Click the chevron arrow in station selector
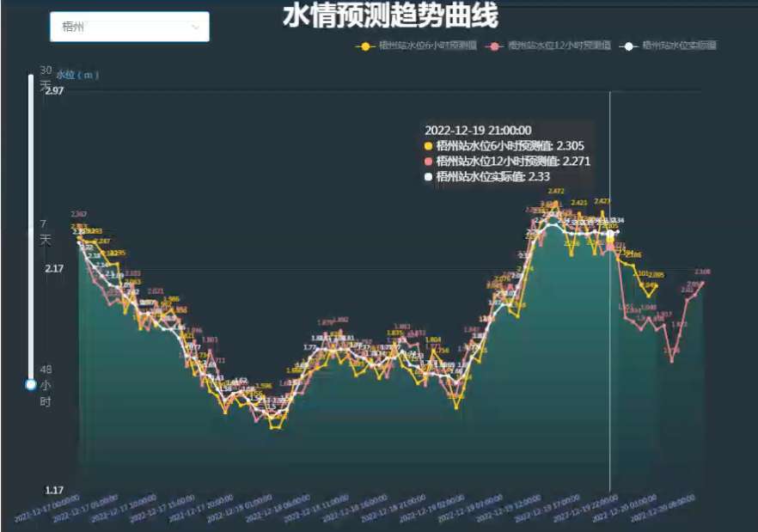 195,28
